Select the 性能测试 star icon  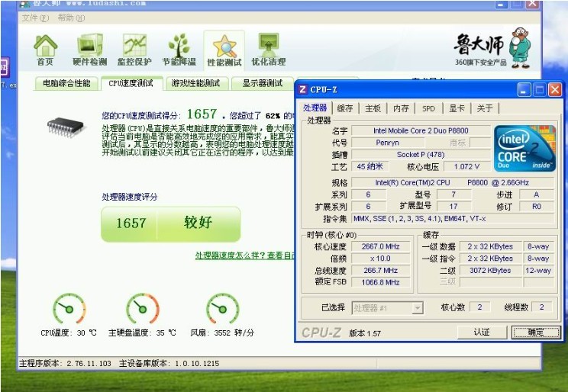click(x=224, y=50)
